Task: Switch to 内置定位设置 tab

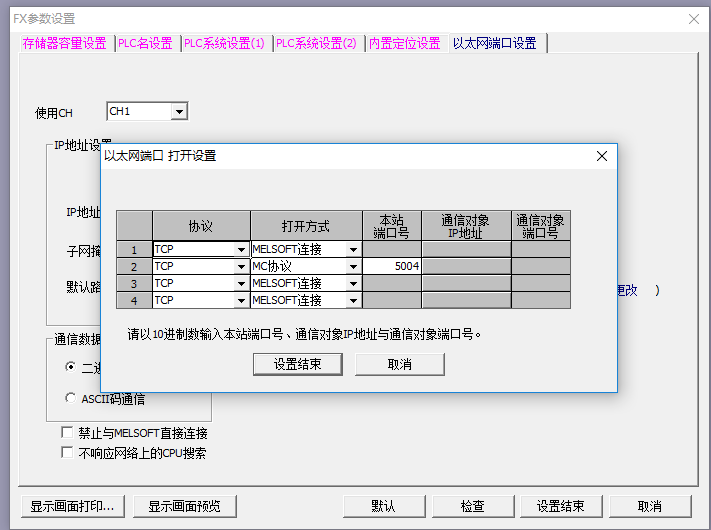Action: [x=404, y=44]
